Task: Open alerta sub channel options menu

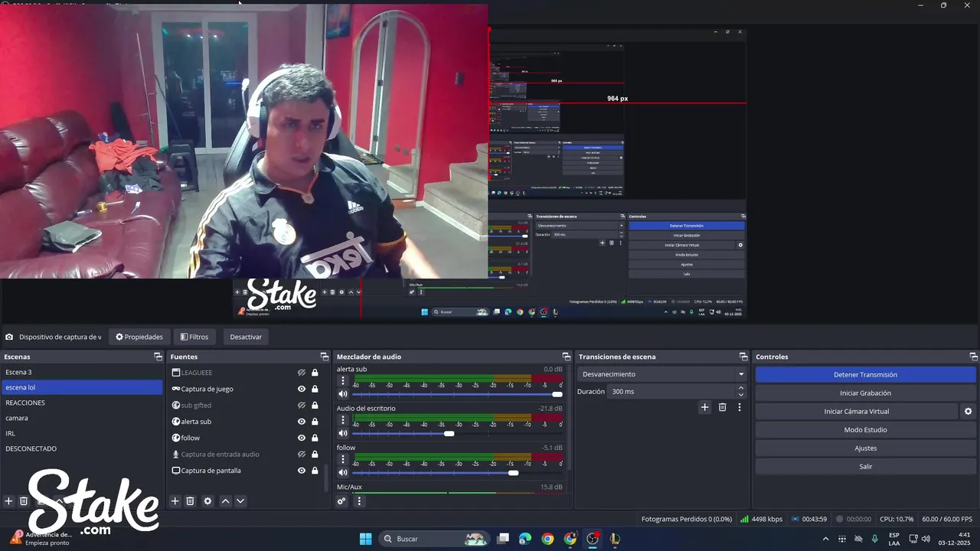Action: coord(343,381)
